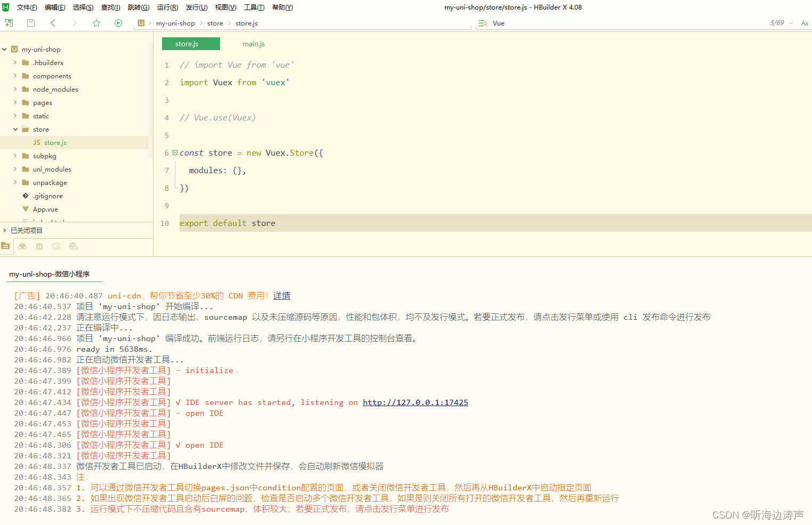Expand the .hbuilderx folder
Viewport: 812px width, 525px height.
pyautogui.click(x=15, y=62)
